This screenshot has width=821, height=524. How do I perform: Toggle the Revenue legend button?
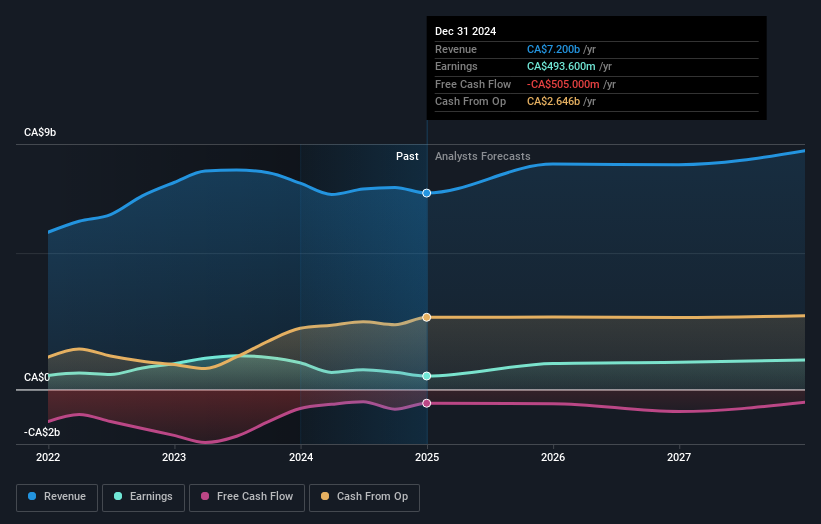pos(57,497)
